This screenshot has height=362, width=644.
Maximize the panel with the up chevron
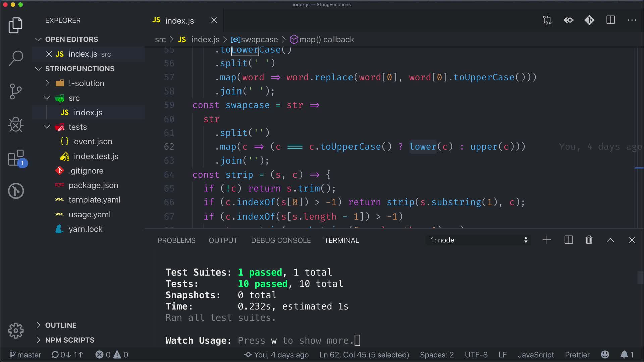click(610, 240)
